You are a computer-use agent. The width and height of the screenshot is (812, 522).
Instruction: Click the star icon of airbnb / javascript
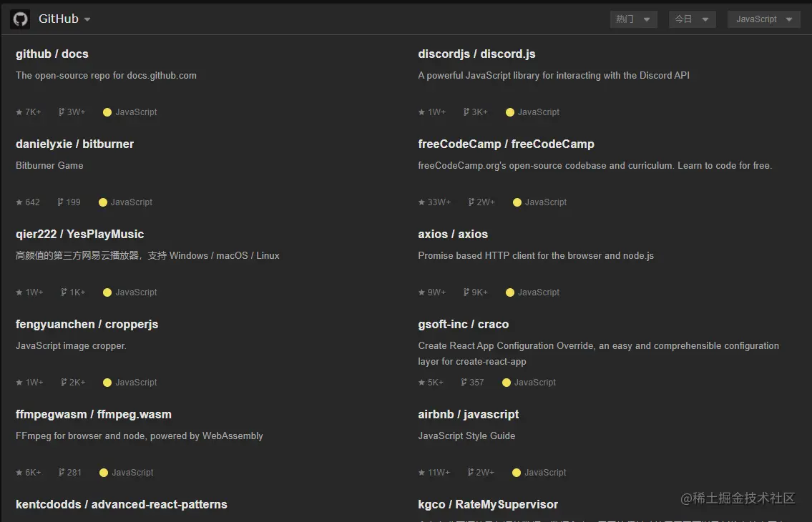point(421,472)
